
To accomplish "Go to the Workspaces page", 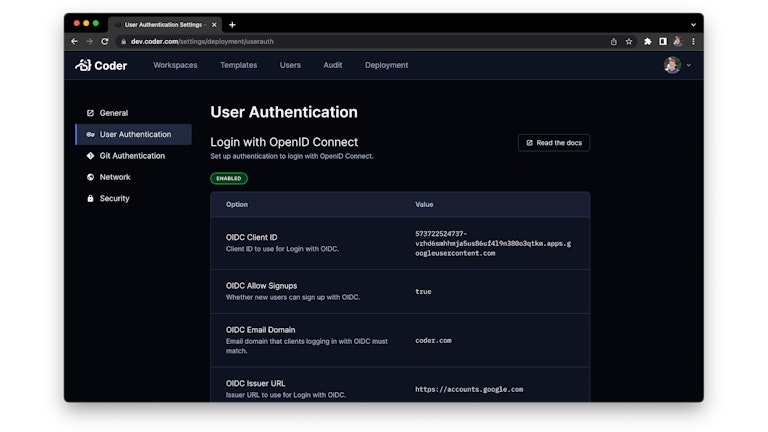I will (x=175, y=65).
